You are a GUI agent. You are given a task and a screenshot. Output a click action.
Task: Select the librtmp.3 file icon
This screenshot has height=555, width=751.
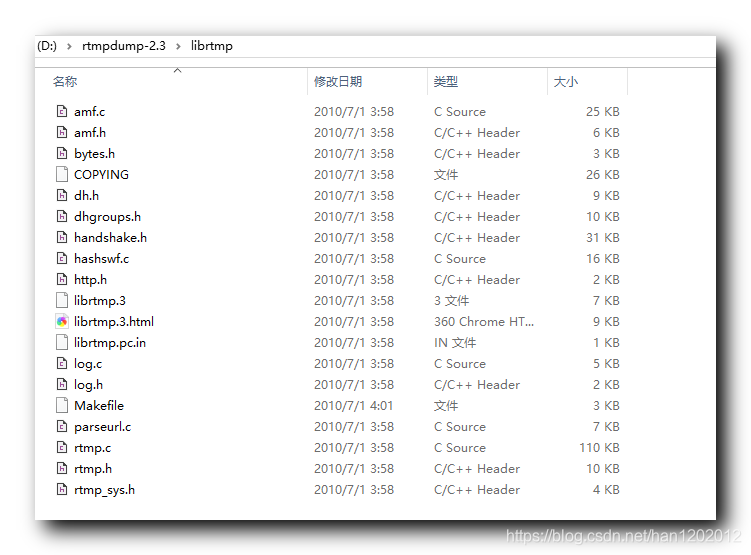pyautogui.click(x=62, y=301)
